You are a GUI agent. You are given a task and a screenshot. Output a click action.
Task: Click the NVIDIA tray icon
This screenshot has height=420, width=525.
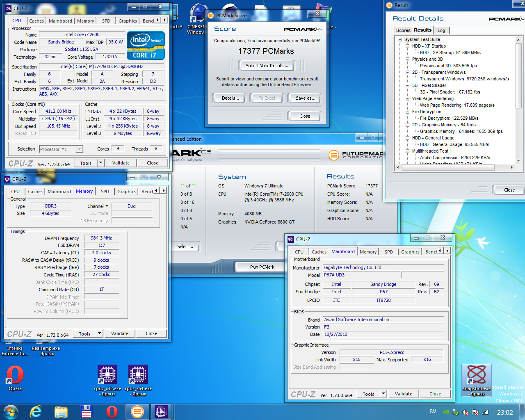click(446, 412)
